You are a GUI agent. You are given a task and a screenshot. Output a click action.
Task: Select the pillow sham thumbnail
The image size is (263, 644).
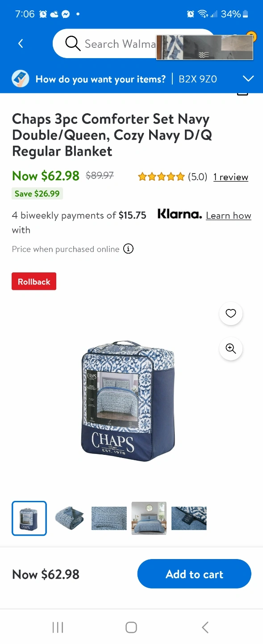109,518
